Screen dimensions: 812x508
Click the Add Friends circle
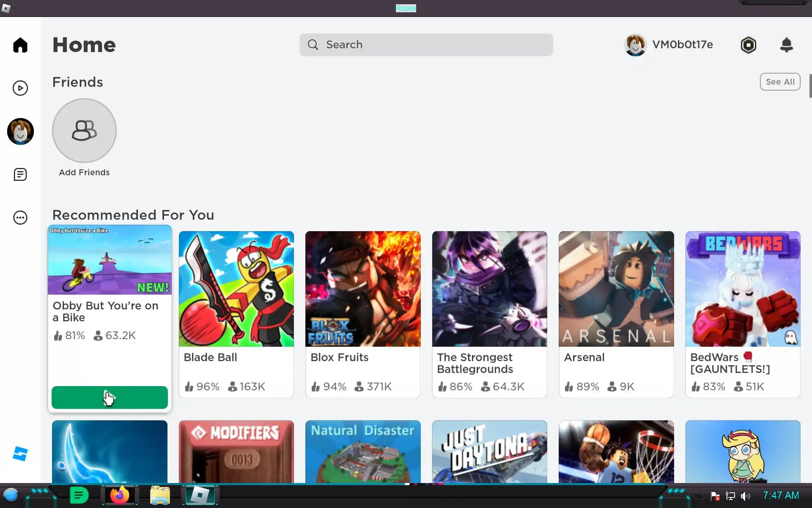[84, 130]
